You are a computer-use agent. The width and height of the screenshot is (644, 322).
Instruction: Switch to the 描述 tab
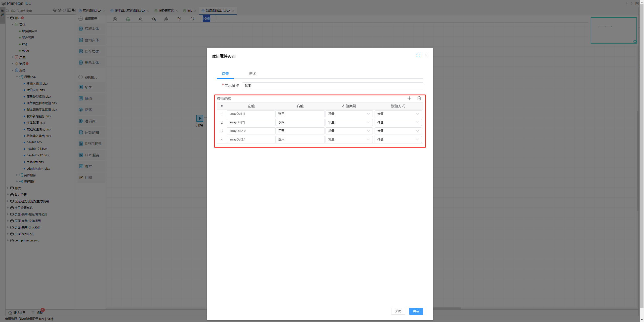click(252, 74)
